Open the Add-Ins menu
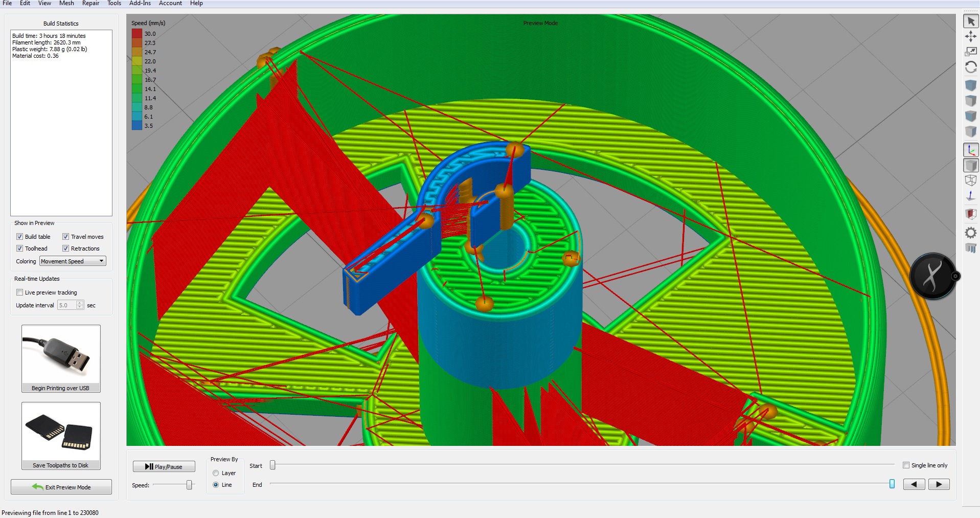This screenshot has height=518, width=980. (140, 4)
